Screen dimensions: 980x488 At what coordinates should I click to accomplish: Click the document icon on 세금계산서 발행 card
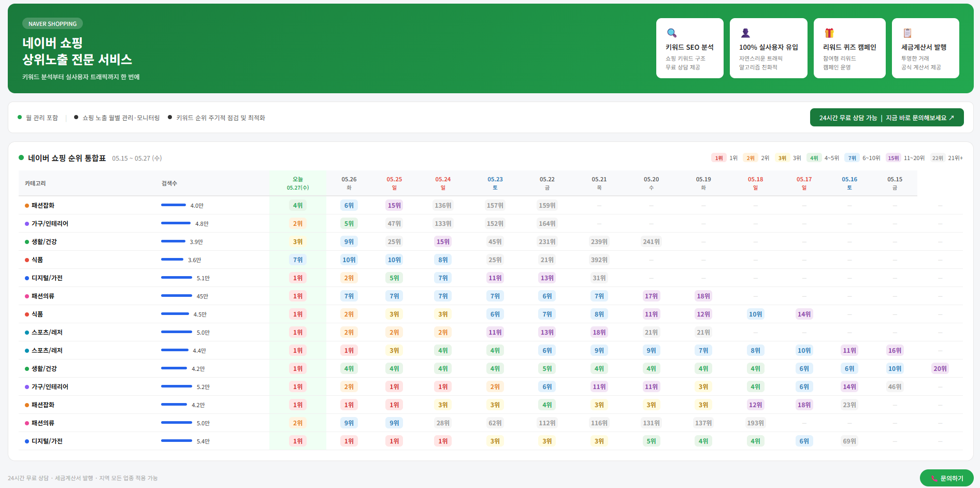pos(907,33)
